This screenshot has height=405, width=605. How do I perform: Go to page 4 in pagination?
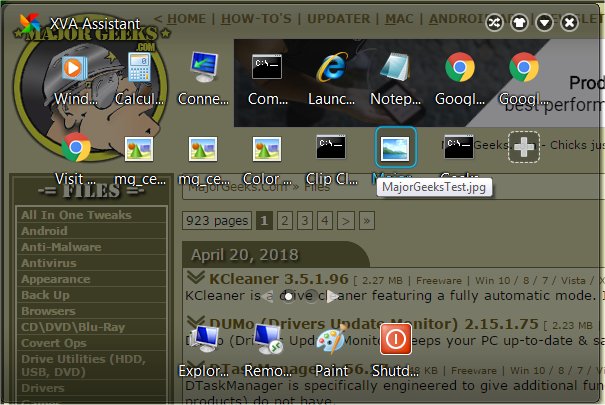coord(325,221)
